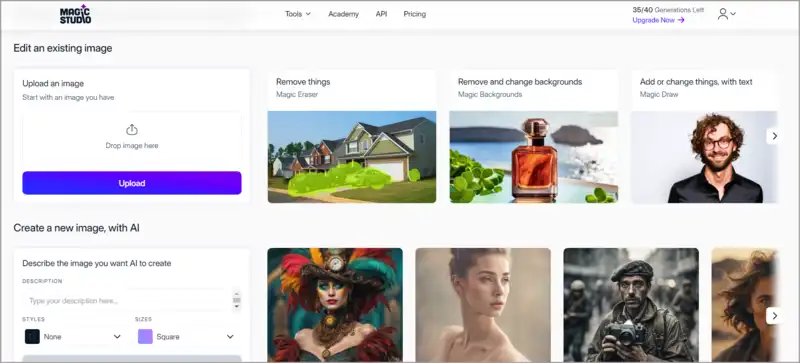Screen dimensions: 800x363
Task: Open the partially visible windblown hair image
Action: (745, 305)
